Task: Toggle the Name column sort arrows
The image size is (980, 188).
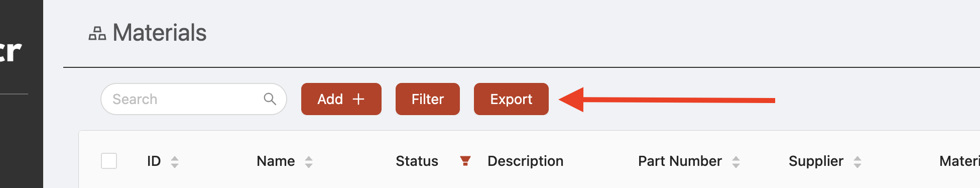Action: point(309,162)
